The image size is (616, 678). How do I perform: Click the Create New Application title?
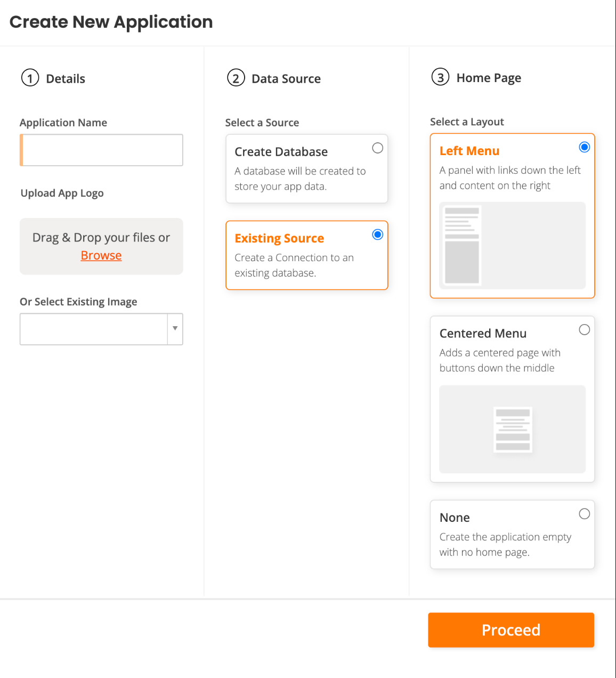click(x=111, y=22)
